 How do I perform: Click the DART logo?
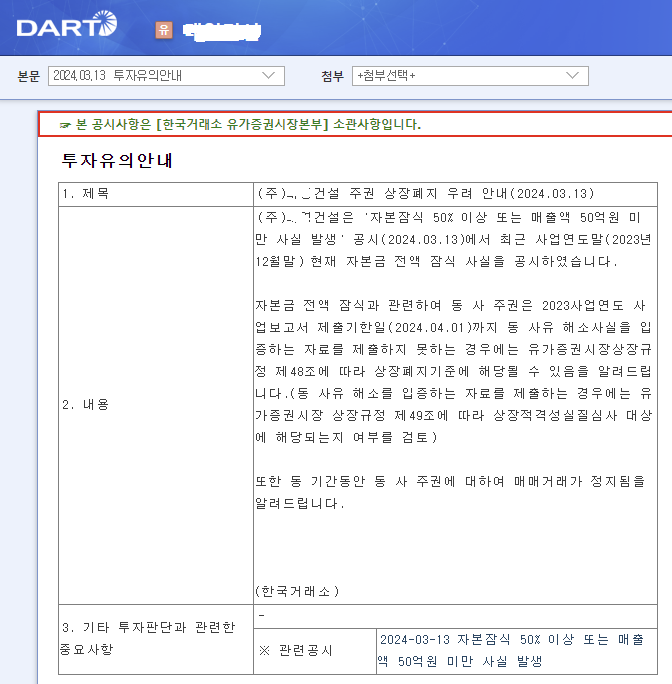coord(67,24)
